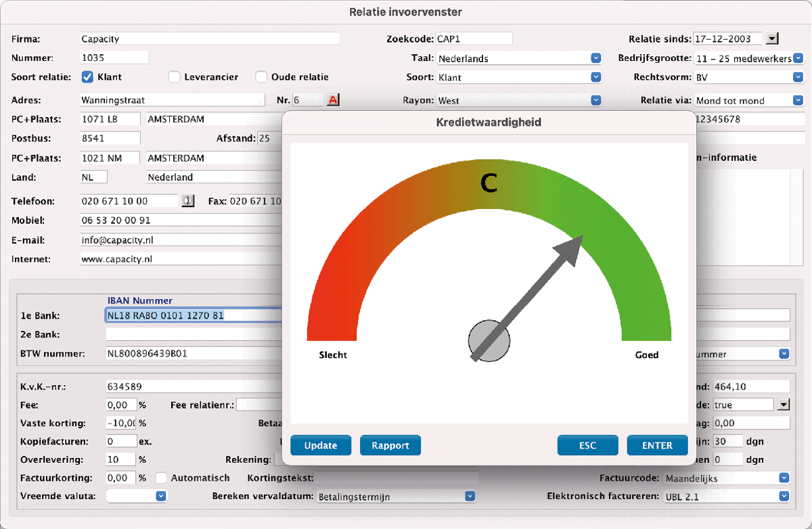This screenshot has width=812, height=529.
Task: Click the days field showing 30 dgn
Action: tap(728, 441)
